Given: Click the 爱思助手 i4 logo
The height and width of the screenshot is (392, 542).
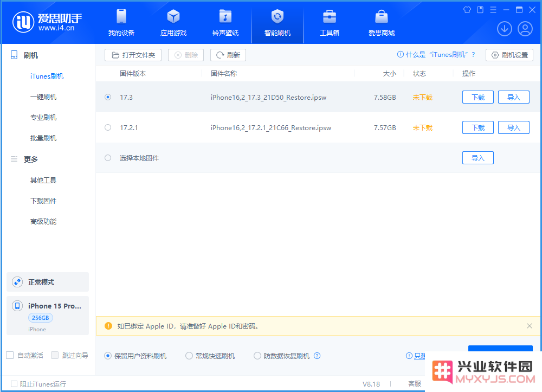Looking at the screenshot, I should [47, 22].
